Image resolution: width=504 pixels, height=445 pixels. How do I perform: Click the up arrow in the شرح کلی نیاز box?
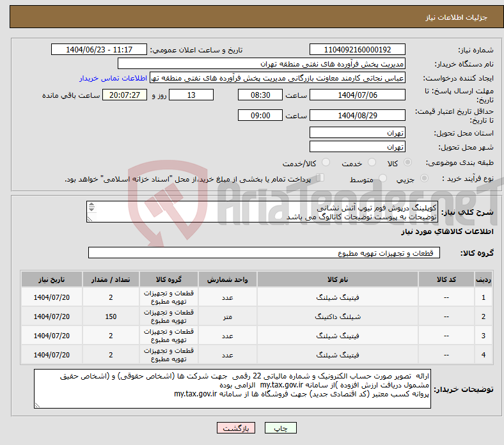click(91, 205)
